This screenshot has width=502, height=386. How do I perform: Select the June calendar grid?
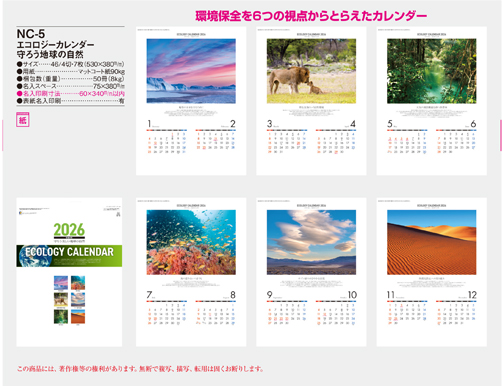point(456,142)
